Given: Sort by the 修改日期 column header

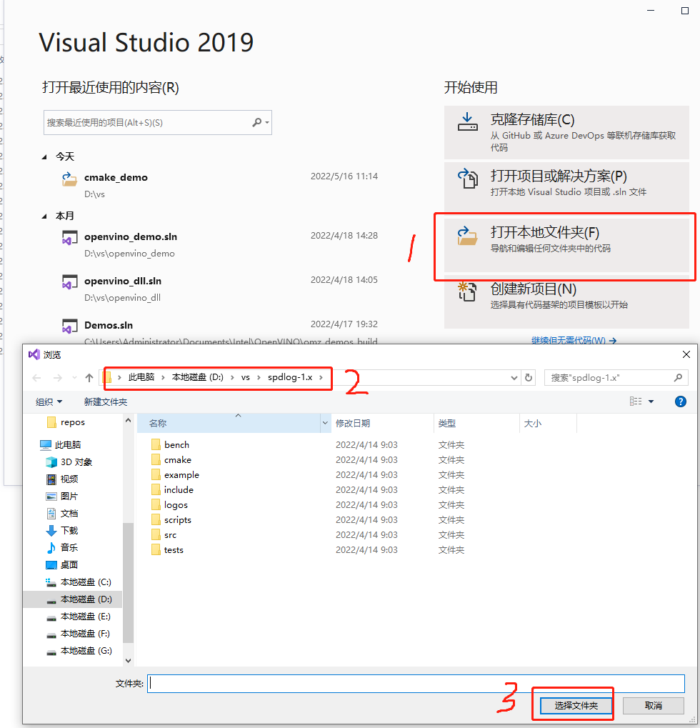Looking at the screenshot, I should 382,423.
